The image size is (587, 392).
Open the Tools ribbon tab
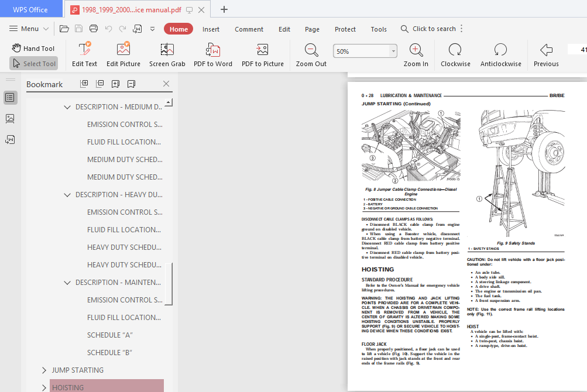[x=379, y=29]
